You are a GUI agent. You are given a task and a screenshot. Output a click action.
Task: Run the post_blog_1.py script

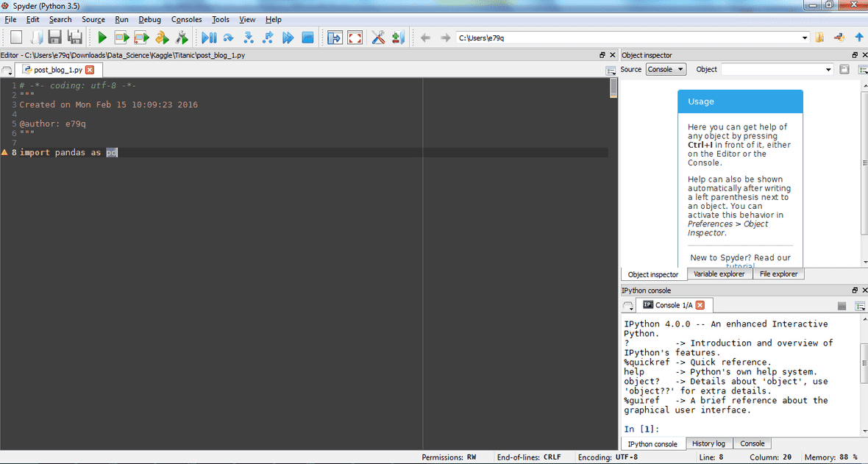101,37
